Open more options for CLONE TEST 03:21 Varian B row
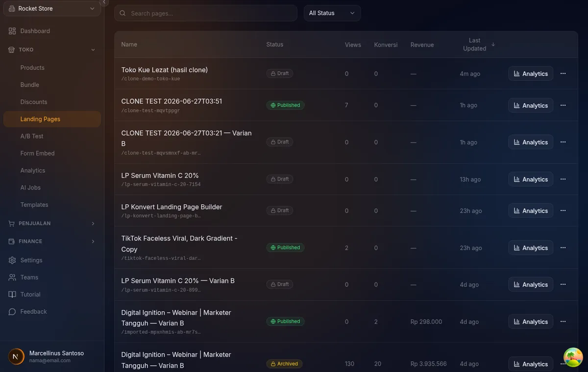Screen dimensions: 588x372 click(x=563, y=142)
